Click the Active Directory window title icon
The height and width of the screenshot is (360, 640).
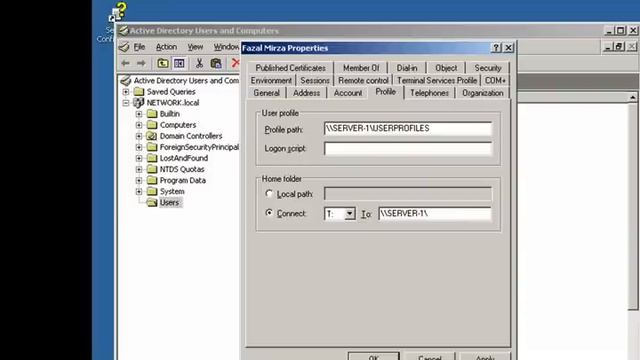pos(124,31)
